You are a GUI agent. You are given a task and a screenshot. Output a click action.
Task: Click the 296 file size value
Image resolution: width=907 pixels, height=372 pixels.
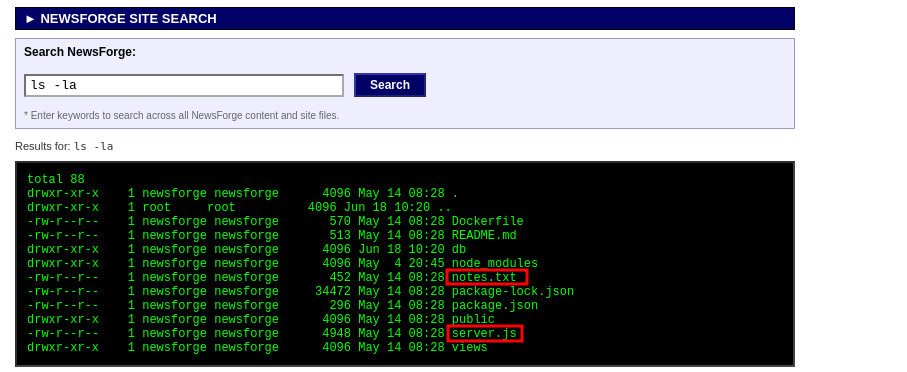[340, 305]
